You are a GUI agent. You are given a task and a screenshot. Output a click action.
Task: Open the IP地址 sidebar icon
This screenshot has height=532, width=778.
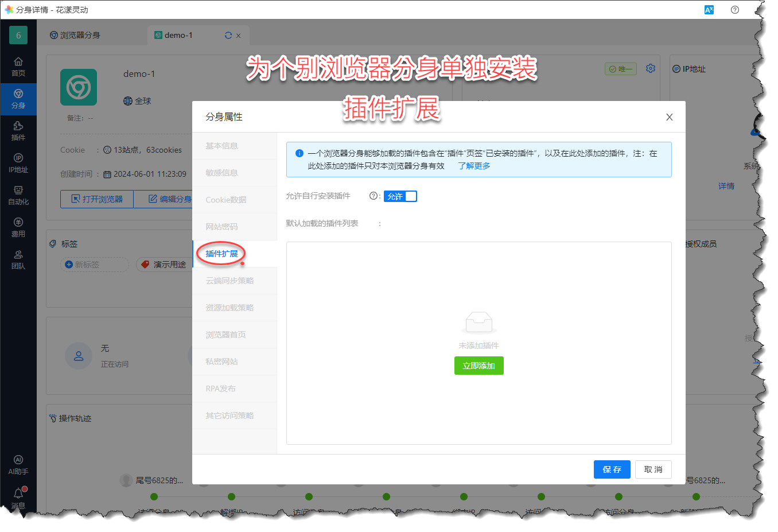18,163
